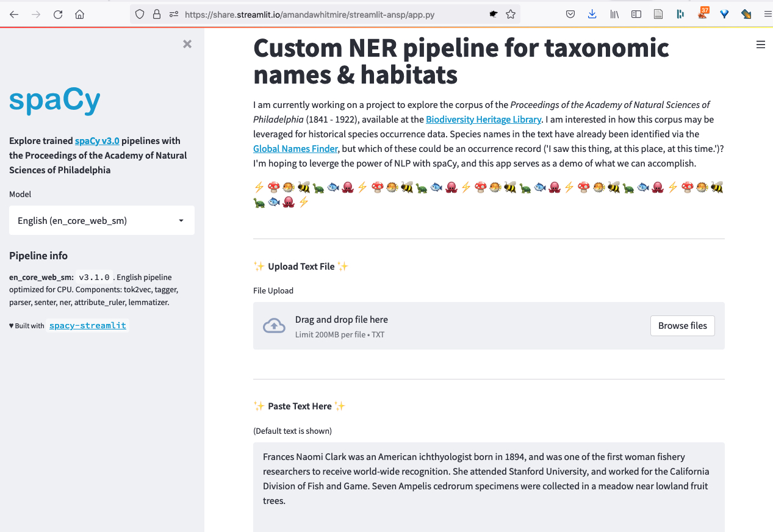Open the Biodiversity Heritage Library link
Screen dimensions: 773x532
point(484,120)
